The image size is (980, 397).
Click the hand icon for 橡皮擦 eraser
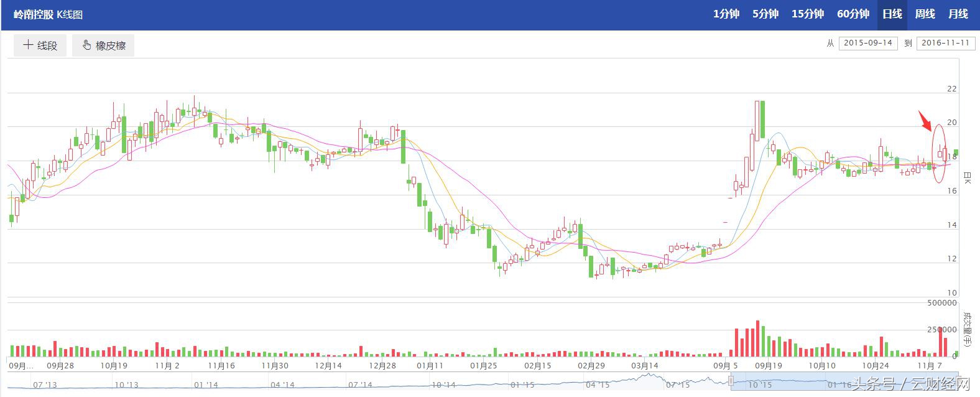click(x=87, y=45)
